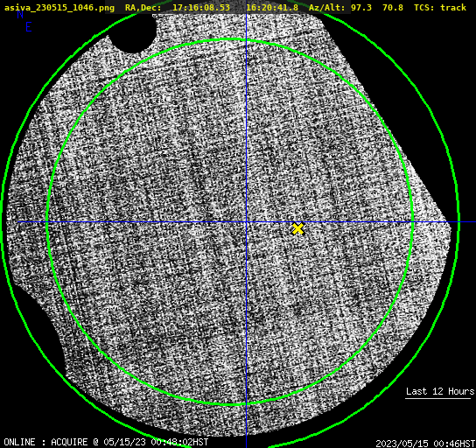Click the vertical blue crosshair line near top
The height and width of the screenshot is (448, 476).
(x=246, y=24)
